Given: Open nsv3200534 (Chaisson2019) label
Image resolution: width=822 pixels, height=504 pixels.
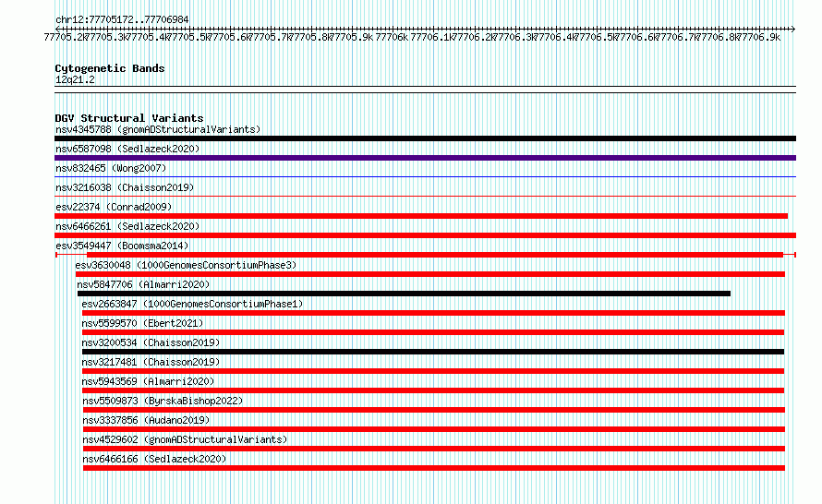Looking at the screenshot, I should pyautogui.click(x=151, y=342).
